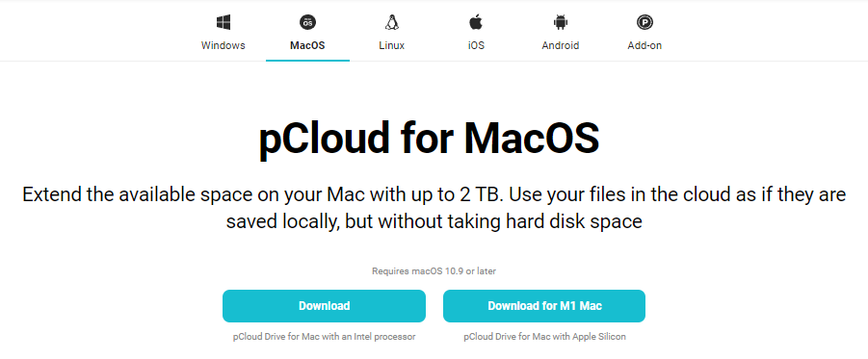Screen dimensions: 868x359
Task: Click the Android robot icon
Action: coord(561,22)
